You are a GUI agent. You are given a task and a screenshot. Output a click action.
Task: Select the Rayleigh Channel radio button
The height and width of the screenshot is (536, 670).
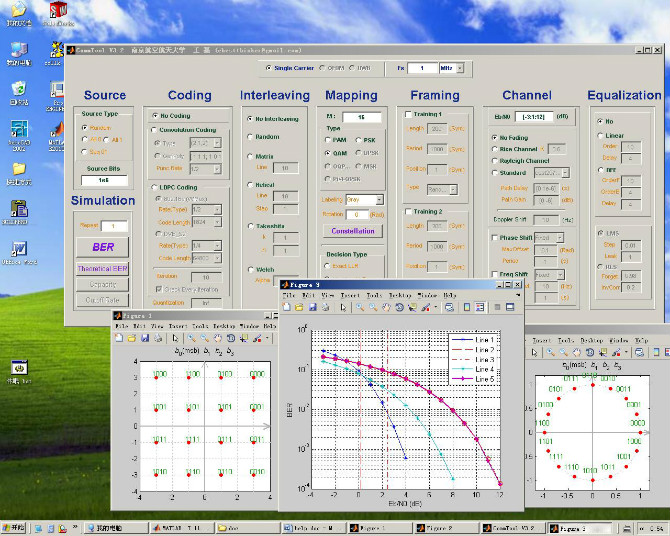(494, 160)
